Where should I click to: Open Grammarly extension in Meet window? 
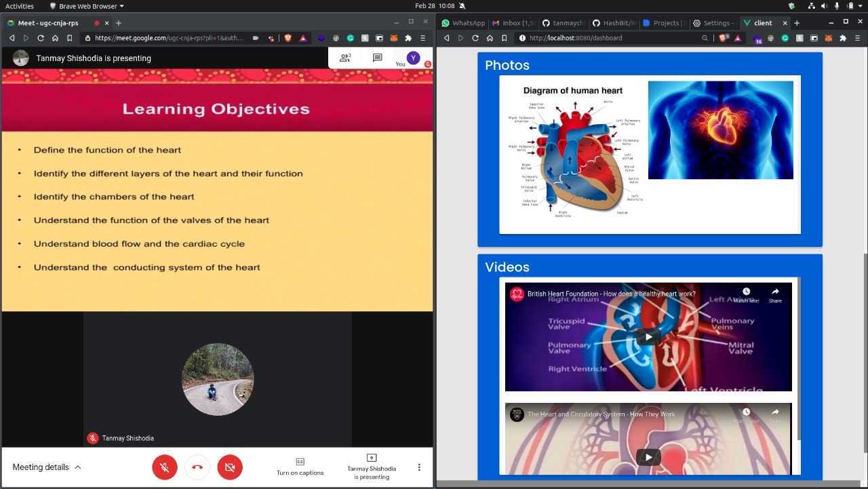click(x=351, y=38)
